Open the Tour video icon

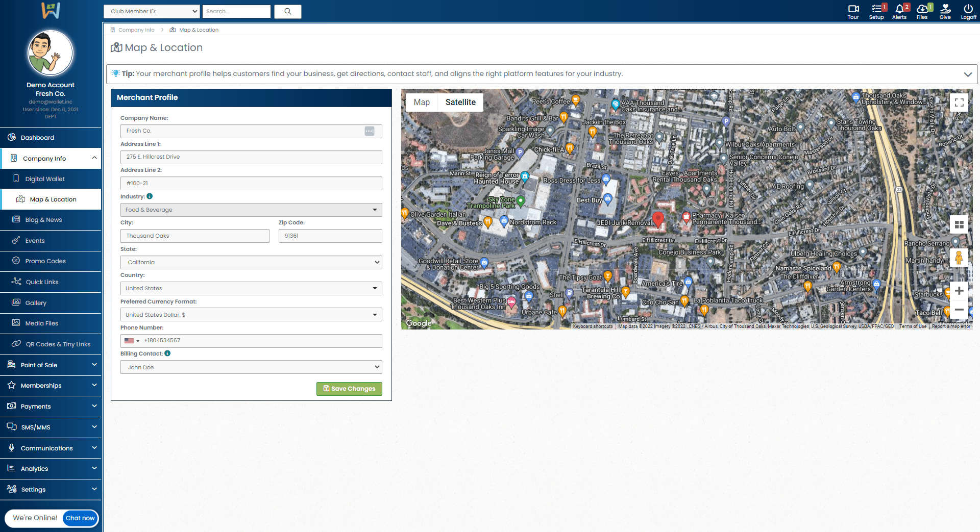click(853, 9)
